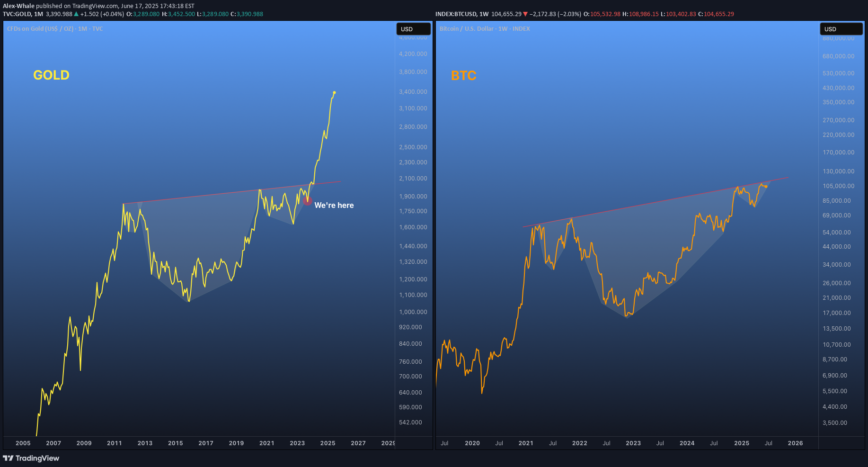Click the 105,000.00 BTC price label
Viewport: 868px width, 467px height.
coord(839,186)
